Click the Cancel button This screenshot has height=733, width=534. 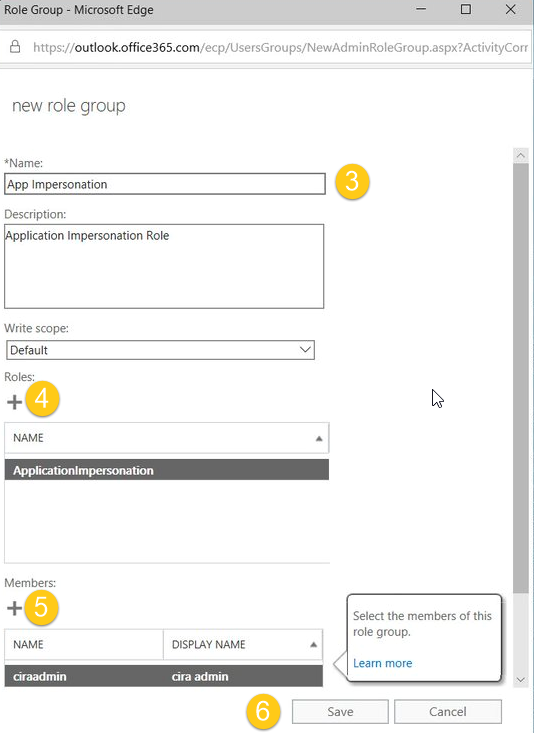(x=447, y=711)
